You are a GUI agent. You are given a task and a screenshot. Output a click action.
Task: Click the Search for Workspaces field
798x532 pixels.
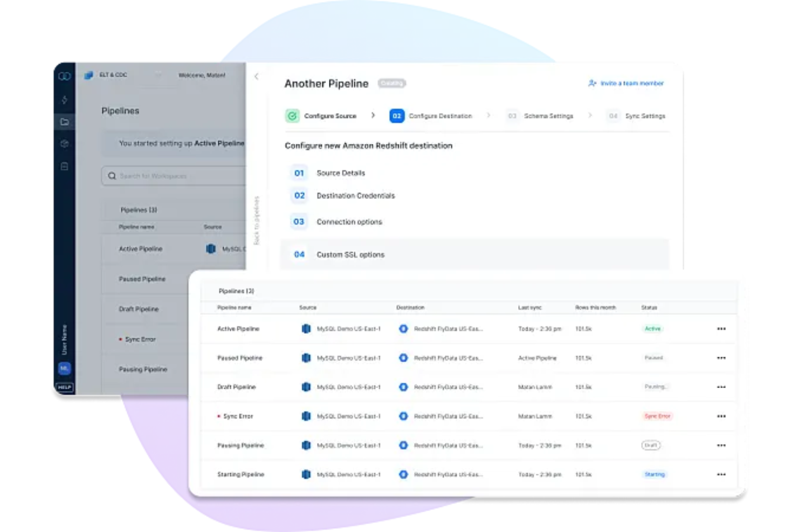pyautogui.click(x=174, y=176)
